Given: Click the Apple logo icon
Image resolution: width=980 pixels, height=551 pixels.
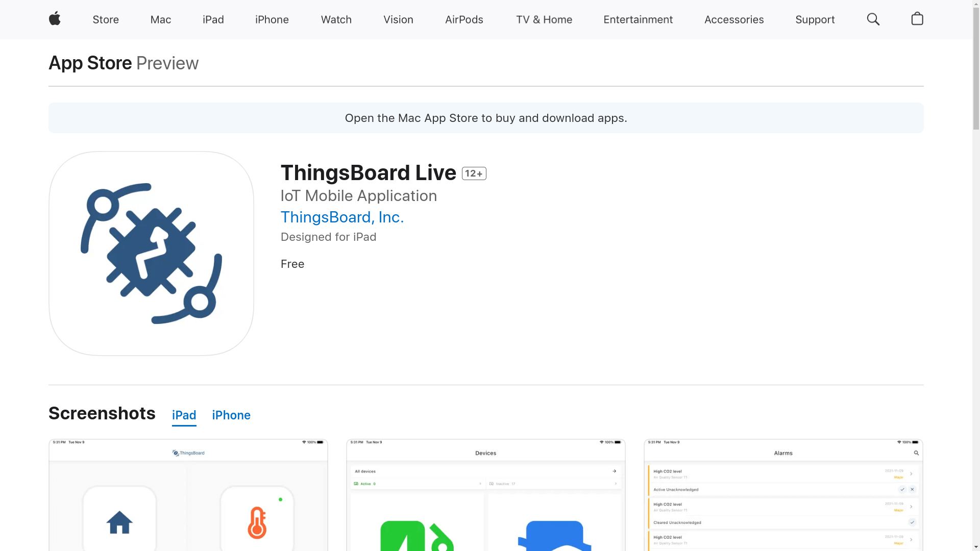Looking at the screenshot, I should 55,19.
